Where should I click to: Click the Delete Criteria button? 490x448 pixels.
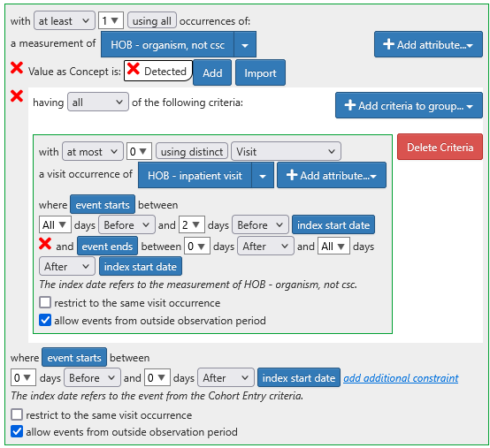pos(440,147)
